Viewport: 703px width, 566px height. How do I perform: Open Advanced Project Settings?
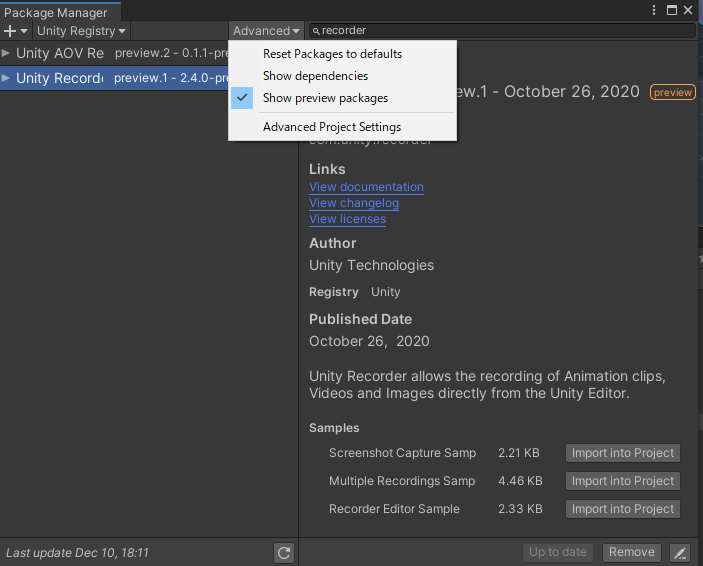(331, 127)
